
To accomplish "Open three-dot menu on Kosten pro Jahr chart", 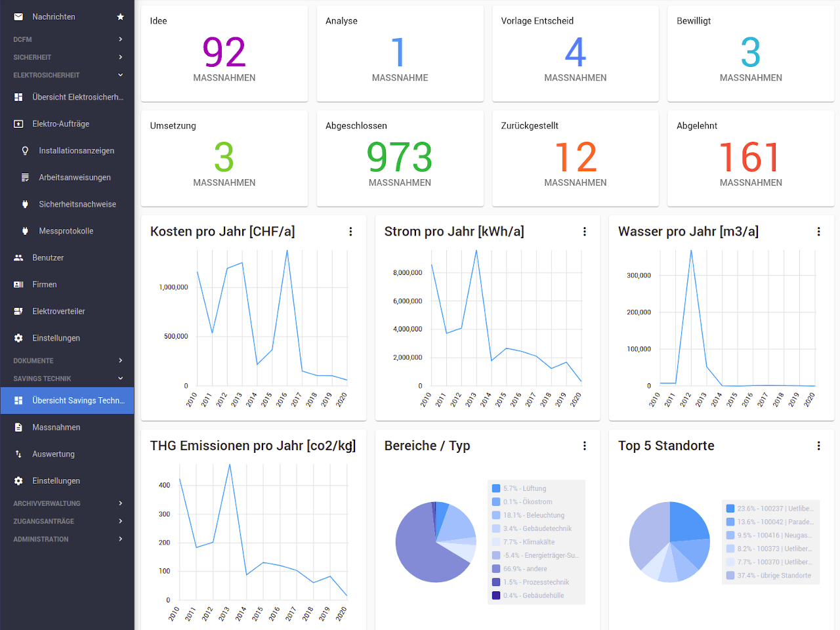I will click(x=350, y=232).
